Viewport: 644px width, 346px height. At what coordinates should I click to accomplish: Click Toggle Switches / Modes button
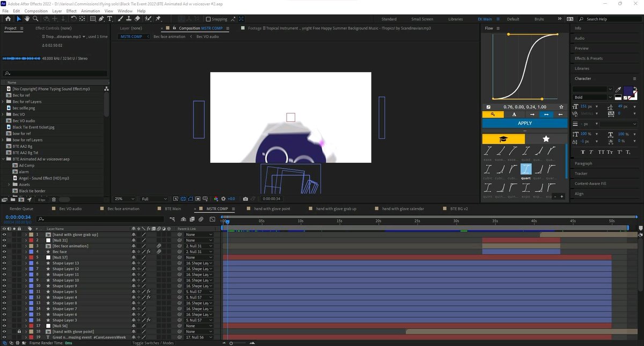(x=153, y=343)
